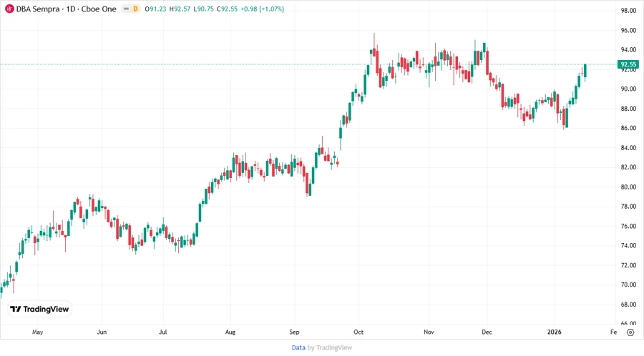
Task: Click the 94.00 price axis label
Action: click(x=628, y=50)
